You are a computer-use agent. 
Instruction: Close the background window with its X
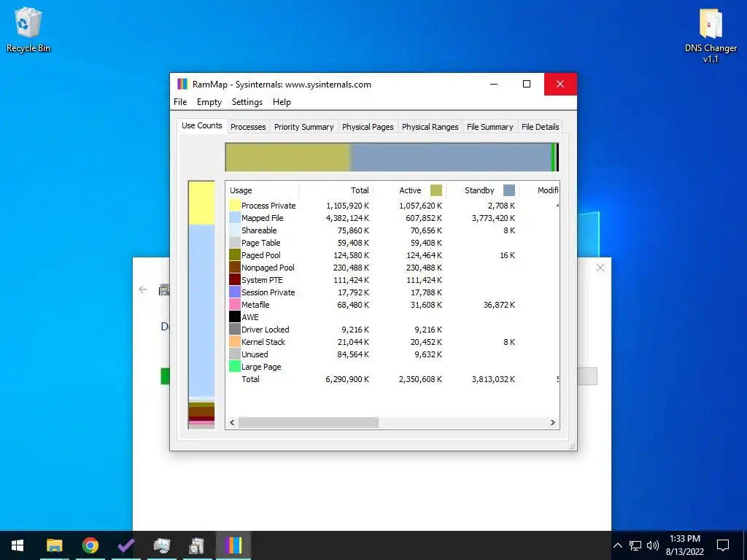(600, 268)
